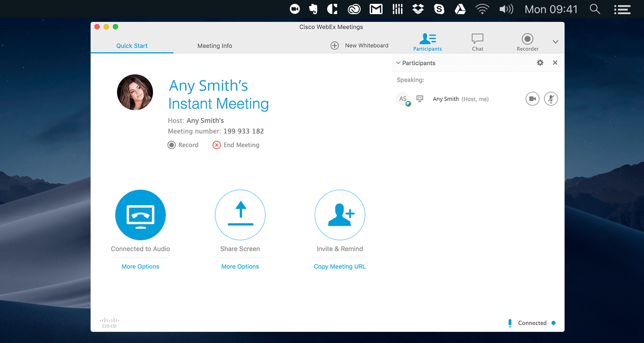Open More Options under Share Screen
The height and width of the screenshot is (343, 644).
[240, 266]
